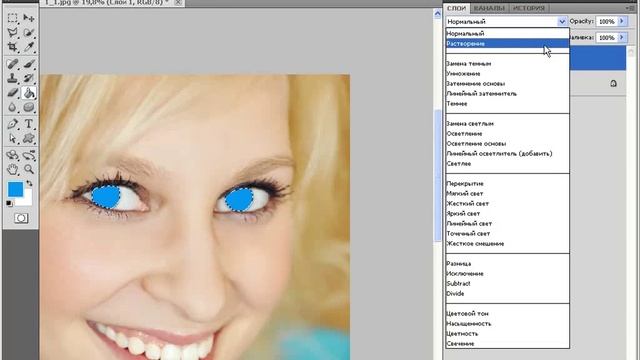The width and height of the screenshot is (640, 360).
Task: Open the white background color picker
Action: (x=26, y=200)
